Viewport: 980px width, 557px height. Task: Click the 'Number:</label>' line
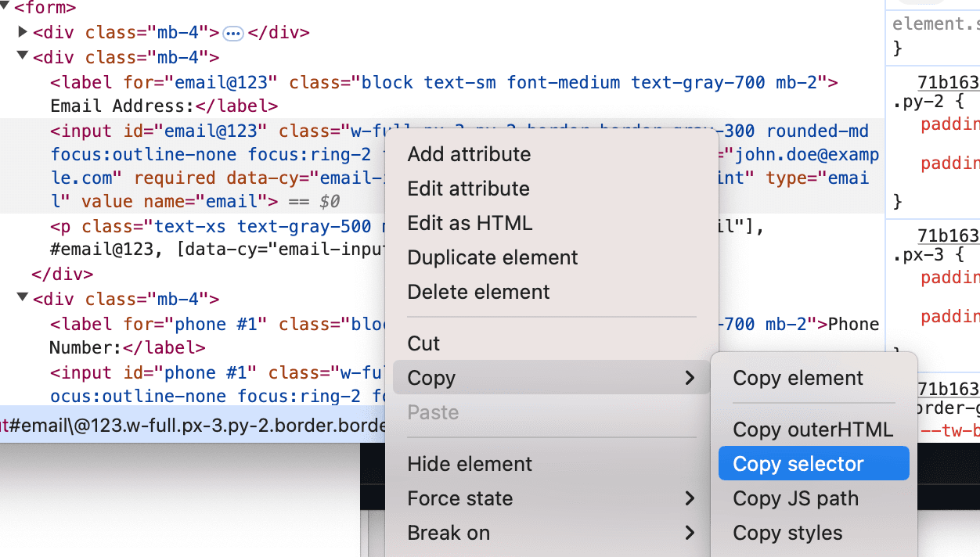coord(128,347)
